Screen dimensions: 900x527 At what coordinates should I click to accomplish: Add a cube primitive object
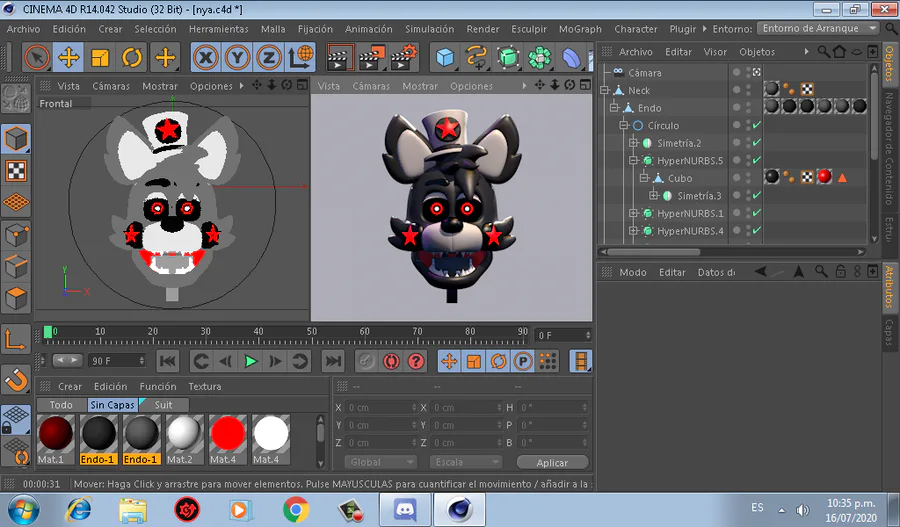point(445,57)
